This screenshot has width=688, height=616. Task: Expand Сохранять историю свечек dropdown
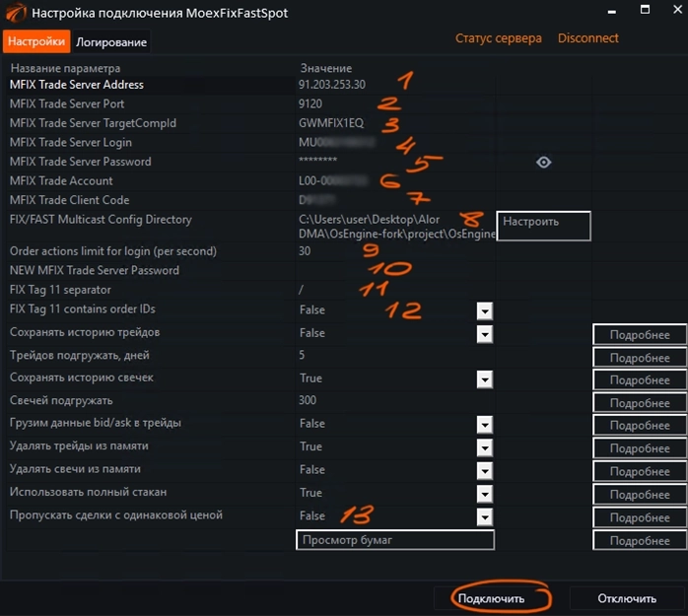pyautogui.click(x=484, y=379)
